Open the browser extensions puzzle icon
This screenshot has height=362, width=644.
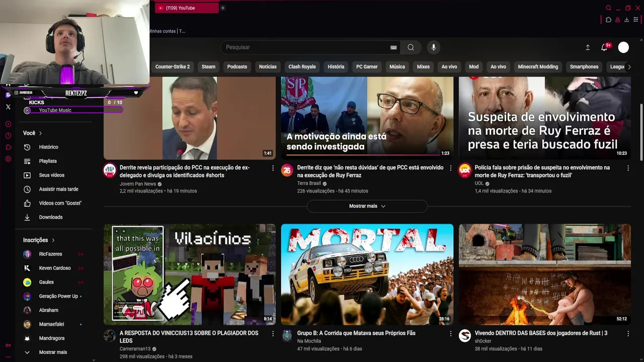point(608,20)
